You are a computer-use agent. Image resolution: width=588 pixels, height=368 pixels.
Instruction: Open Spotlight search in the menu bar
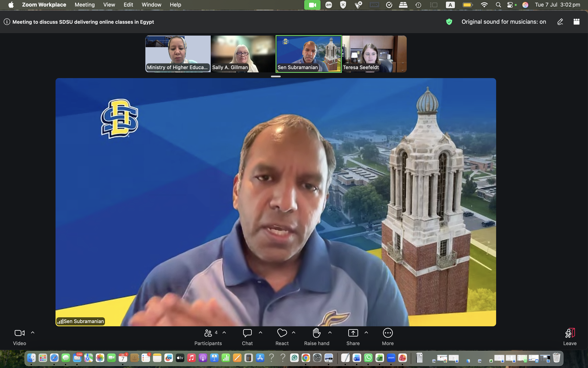coord(498,5)
